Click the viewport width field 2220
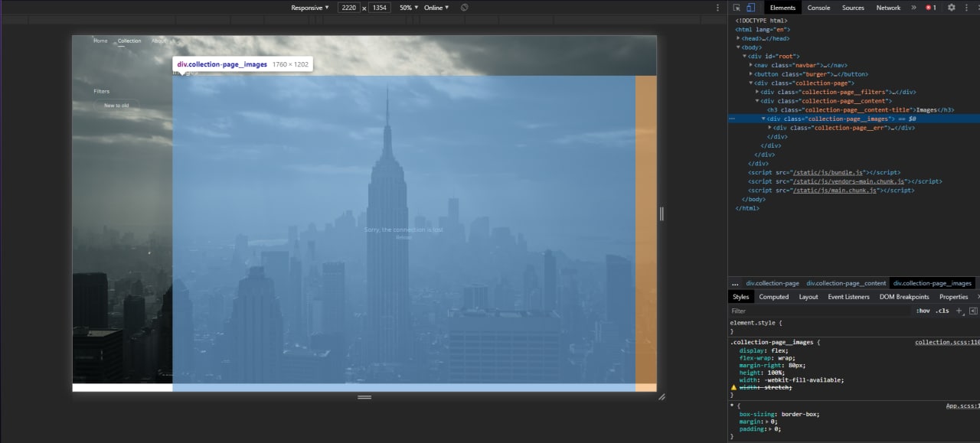This screenshot has height=443, width=980. tap(349, 8)
